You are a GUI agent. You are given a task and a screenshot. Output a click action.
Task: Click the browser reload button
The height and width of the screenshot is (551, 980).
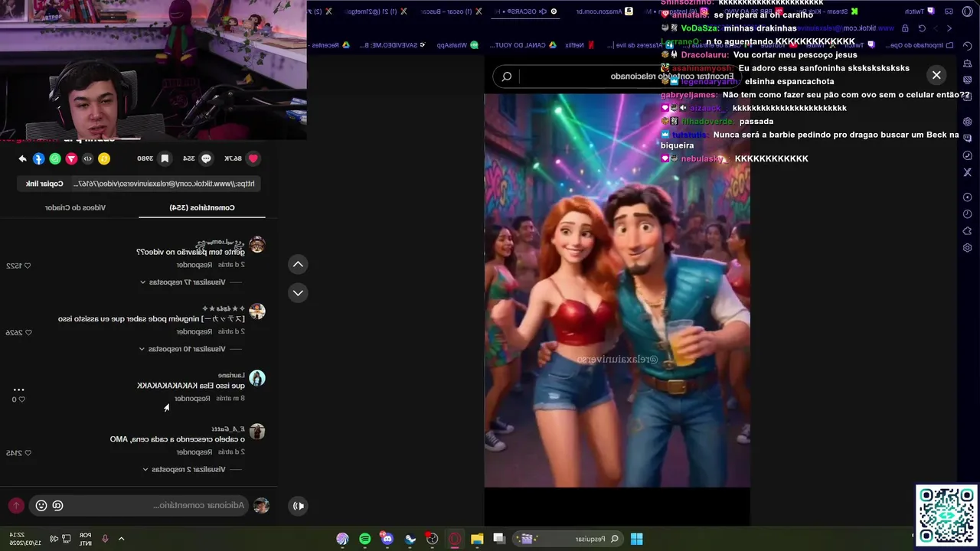point(922,28)
